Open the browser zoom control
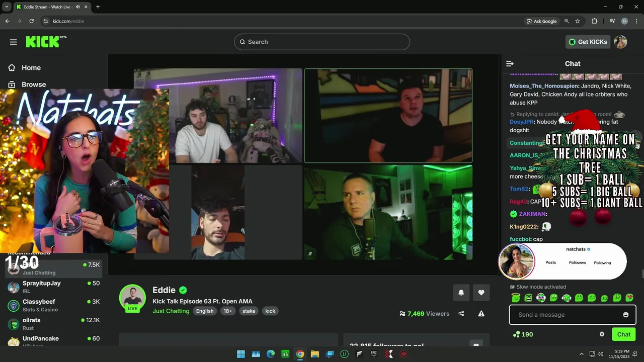 pyautogui.click(x=567, y=21)
